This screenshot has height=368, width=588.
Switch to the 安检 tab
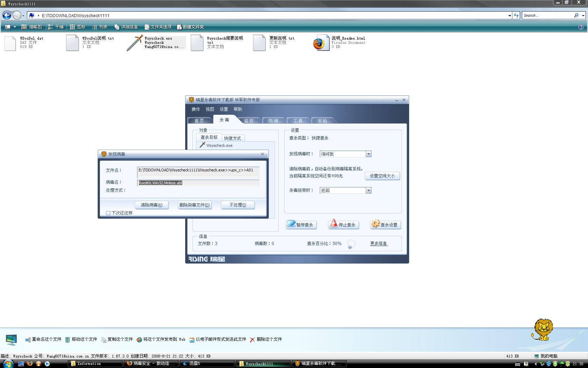(322, 121)
